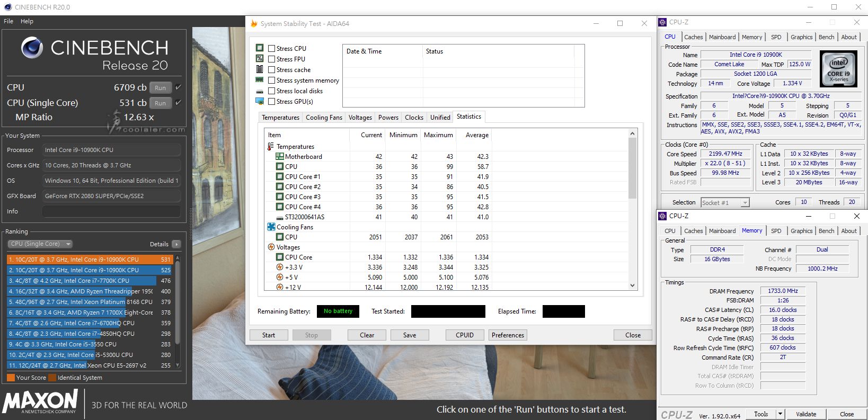Open the CPU (Single Core) ranking dropdown
The height and width of the screenshot is (420, 868).
(x=40, y=244)
